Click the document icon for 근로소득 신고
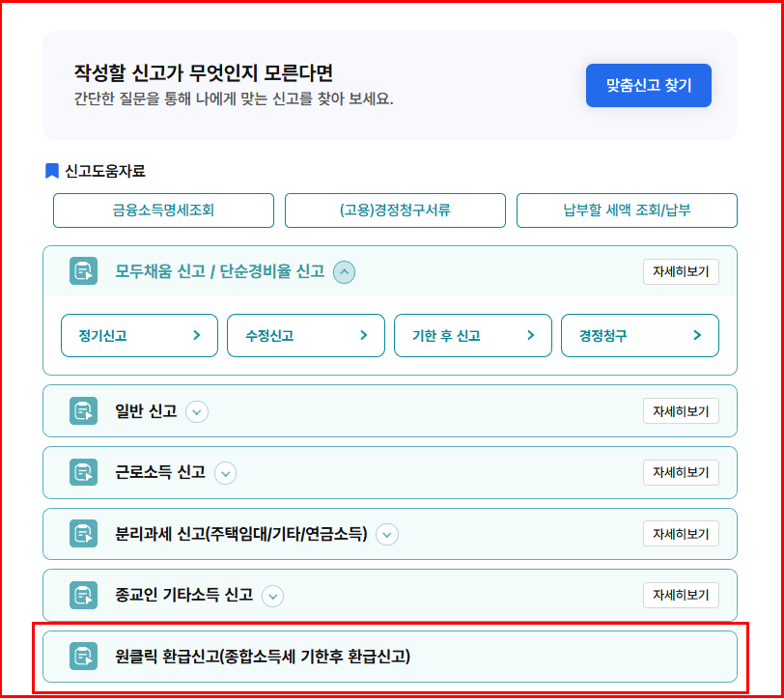 click(x=83, y=472)
